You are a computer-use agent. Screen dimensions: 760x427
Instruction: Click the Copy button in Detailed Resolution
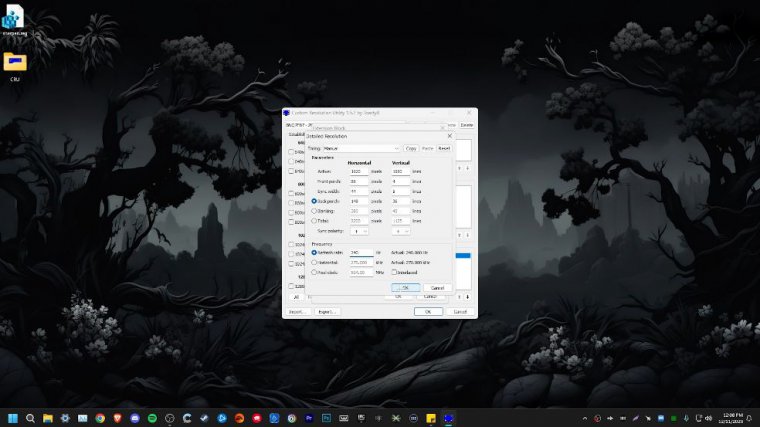point(411,148)
